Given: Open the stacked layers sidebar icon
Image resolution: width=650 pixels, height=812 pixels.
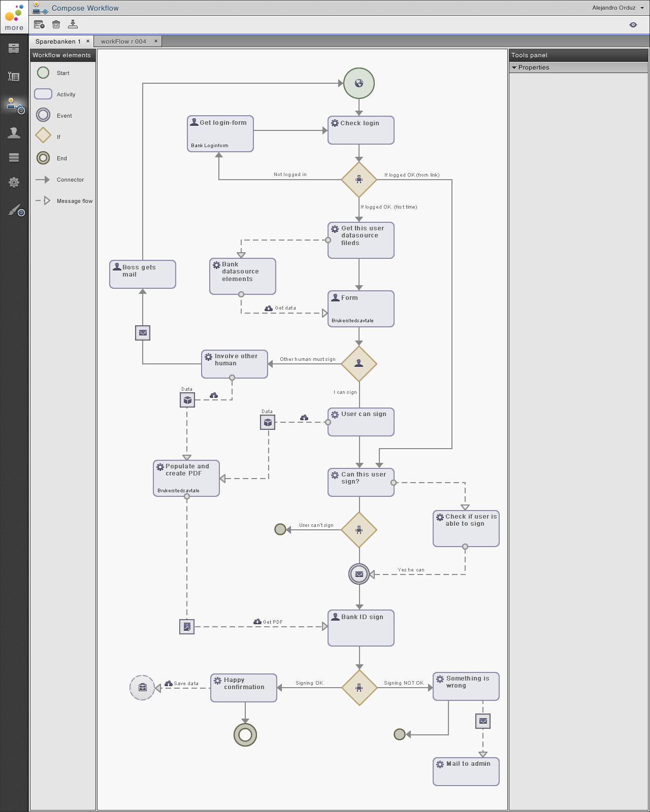Looking at the screenshot, I should point(14,158).
